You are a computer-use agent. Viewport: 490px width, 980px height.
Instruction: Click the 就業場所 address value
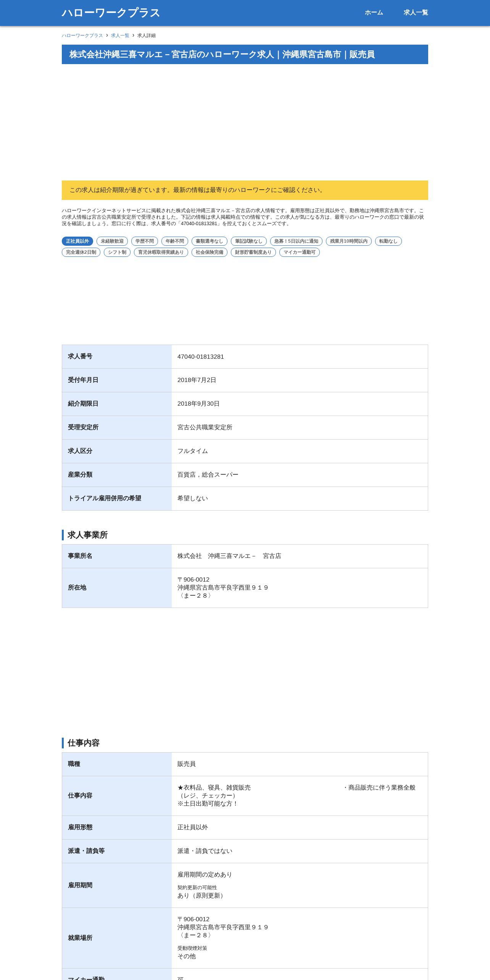point(223,927)
